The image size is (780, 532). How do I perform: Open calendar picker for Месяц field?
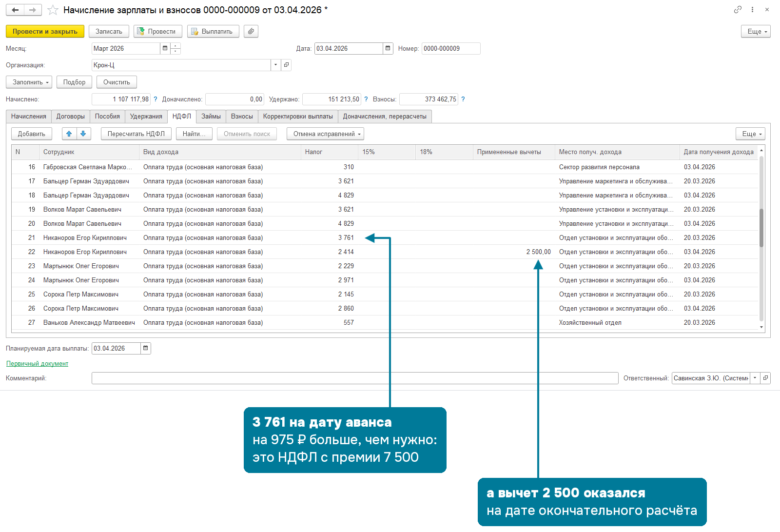pyautogui.click(x=165, y=48)
